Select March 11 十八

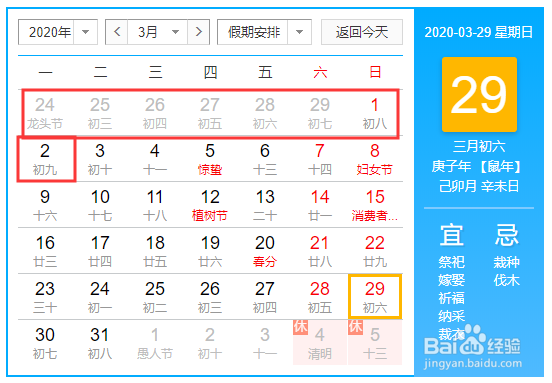coord(155,205)
